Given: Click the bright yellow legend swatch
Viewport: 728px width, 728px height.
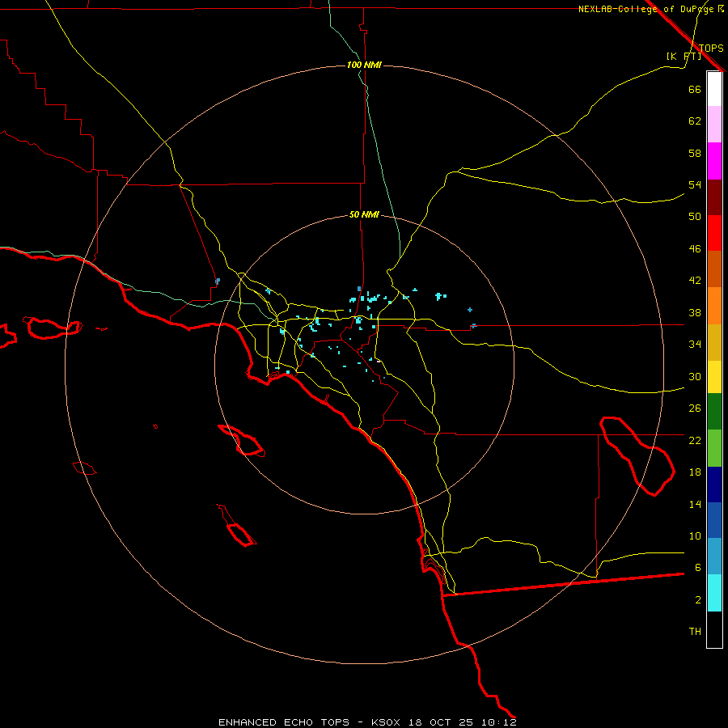Looking at the screenshot, I should pos(714,377).
